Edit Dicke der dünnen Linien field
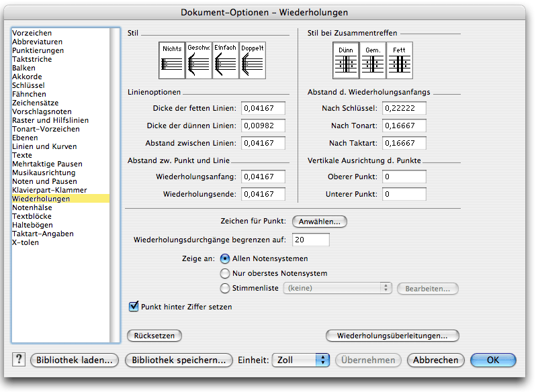This screenshot has width=538, height=392. 263,126
